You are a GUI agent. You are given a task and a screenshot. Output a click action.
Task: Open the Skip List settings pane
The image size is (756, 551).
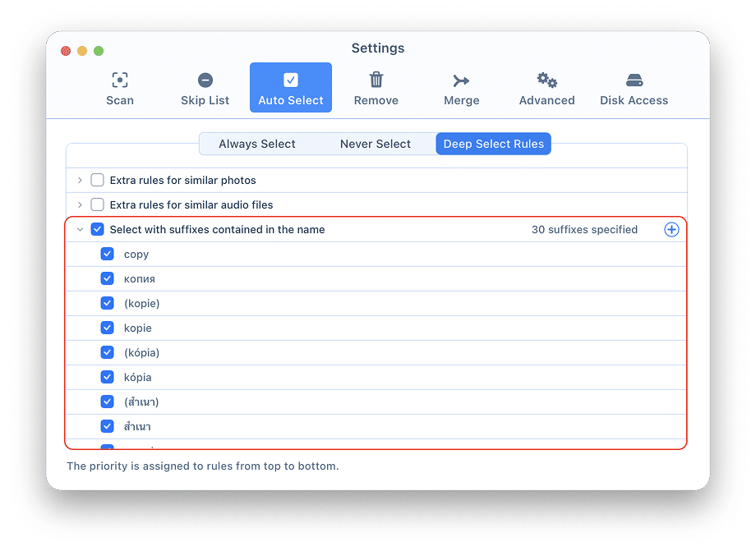point(205,89)
